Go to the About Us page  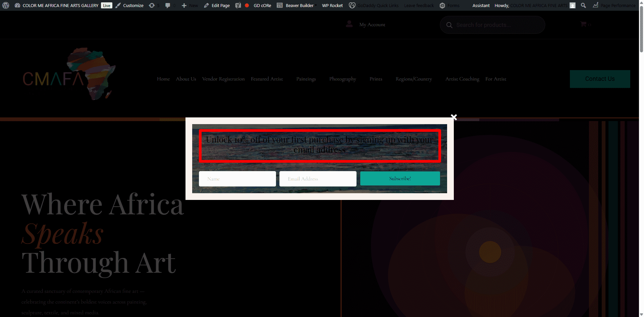[186, 79]
